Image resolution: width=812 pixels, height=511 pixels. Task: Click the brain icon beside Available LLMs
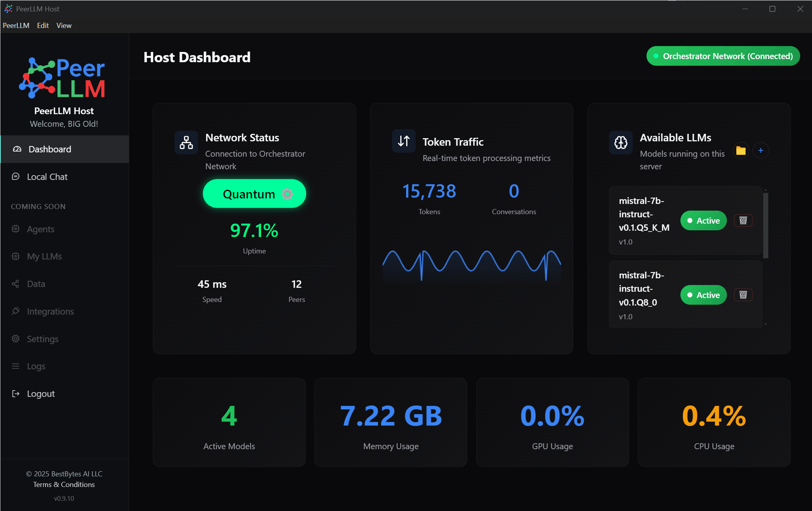(621, 142)
